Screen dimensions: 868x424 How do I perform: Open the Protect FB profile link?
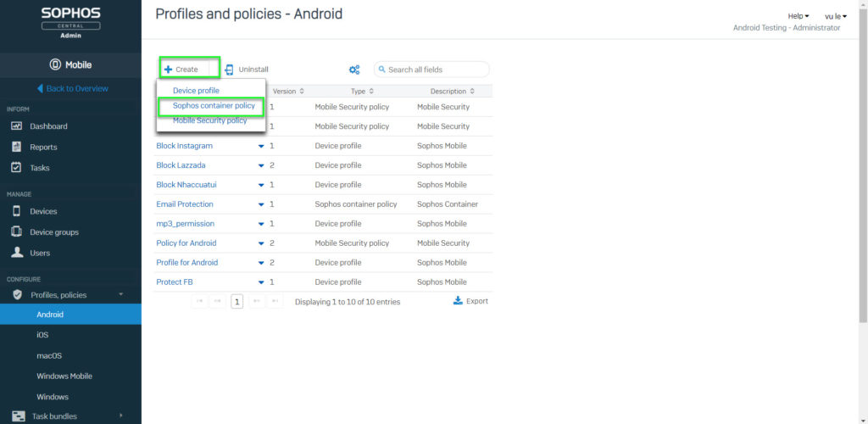(x=175, y=282)
